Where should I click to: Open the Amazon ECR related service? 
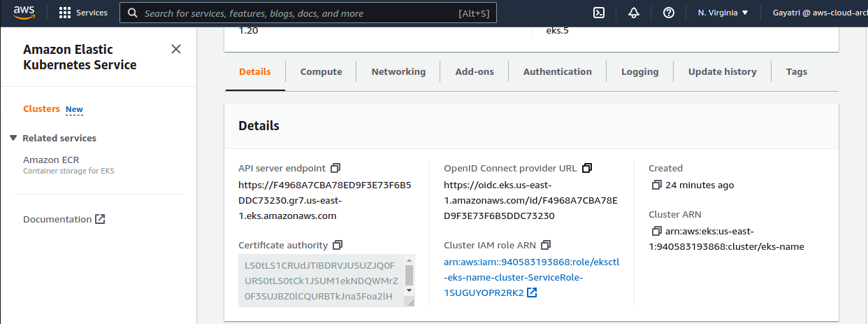[x=51, y=160]
